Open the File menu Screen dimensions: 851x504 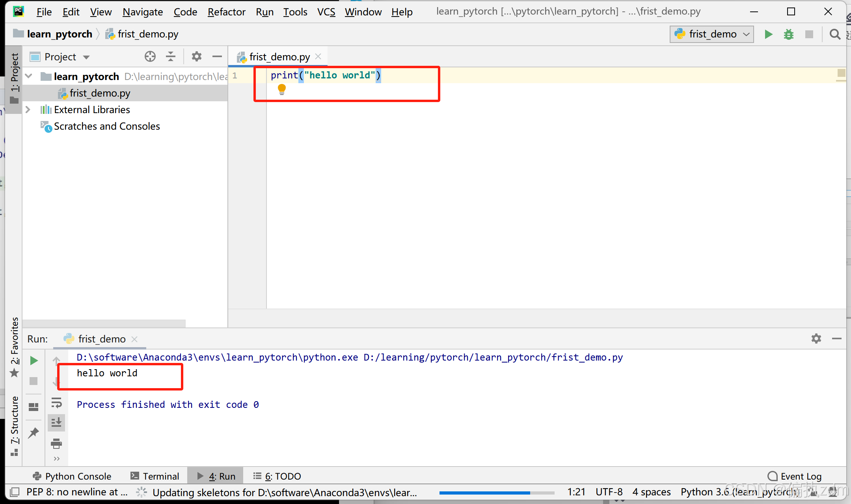pyautogui.click(x=44, y=12)
